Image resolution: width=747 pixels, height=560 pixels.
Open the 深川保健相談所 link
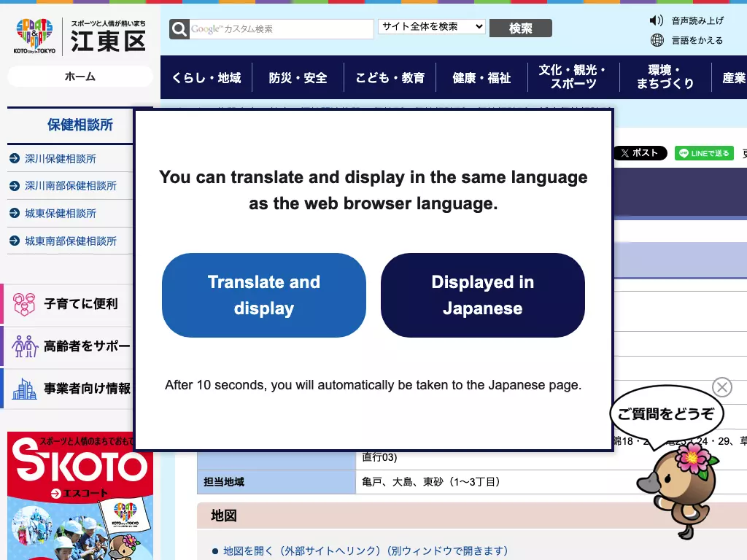tap(61, 158)
